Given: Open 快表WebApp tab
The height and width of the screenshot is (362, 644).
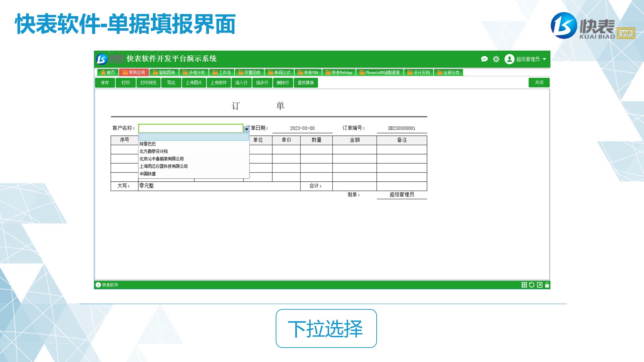Looking at the screenshot, I should [x=339, y=72].
